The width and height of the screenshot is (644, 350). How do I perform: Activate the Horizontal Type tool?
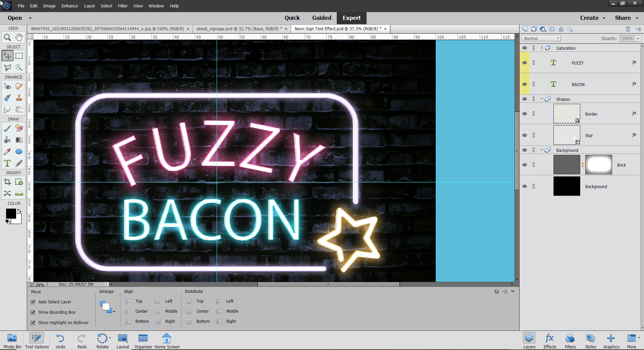tap(7, 164)
